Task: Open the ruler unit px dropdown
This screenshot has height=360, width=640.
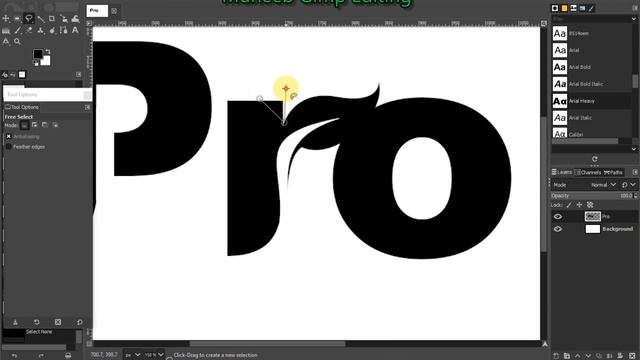Action: click(132, 355)
